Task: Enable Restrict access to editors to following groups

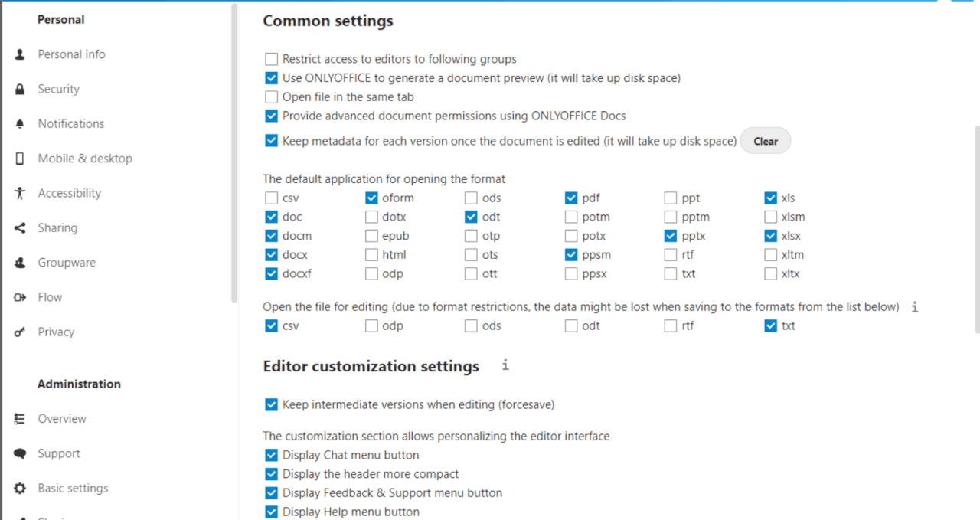Action: [271, 58]
